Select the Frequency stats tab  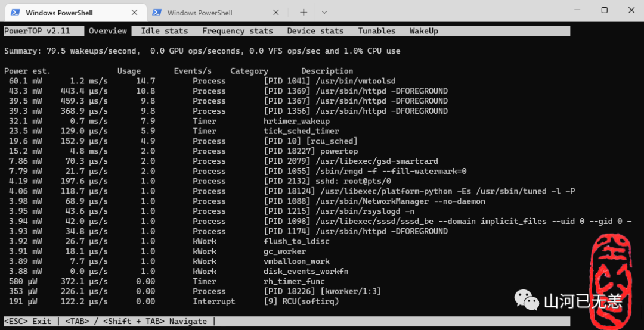point(237,31)
